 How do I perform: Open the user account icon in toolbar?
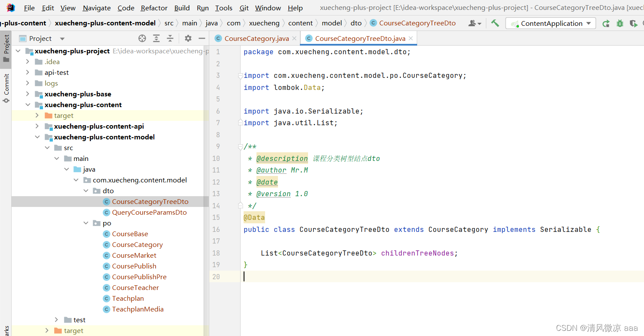475,23
